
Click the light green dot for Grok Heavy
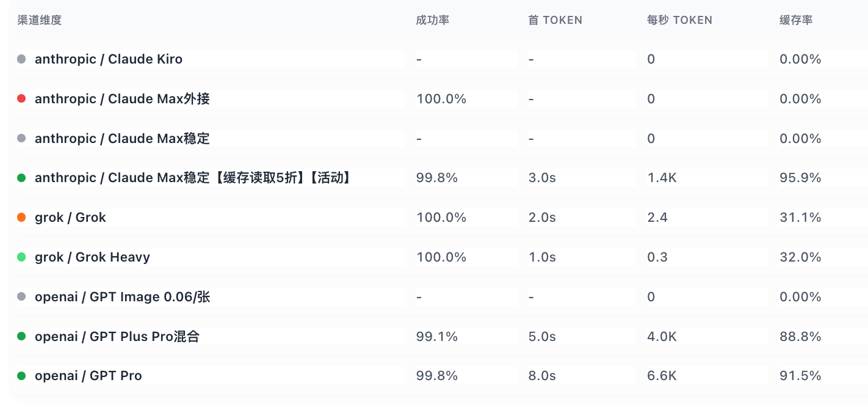pyautogui.click(x=21, y=257)
